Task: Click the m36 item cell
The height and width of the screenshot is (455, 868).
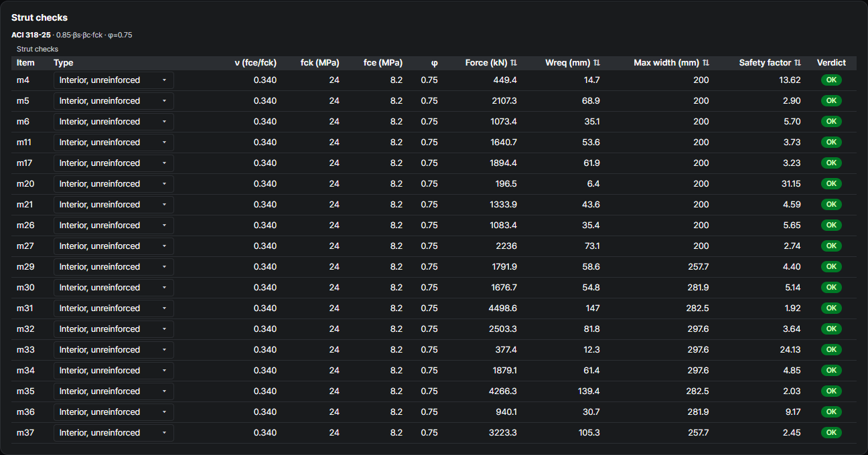Action: click(x=25, y=412)
